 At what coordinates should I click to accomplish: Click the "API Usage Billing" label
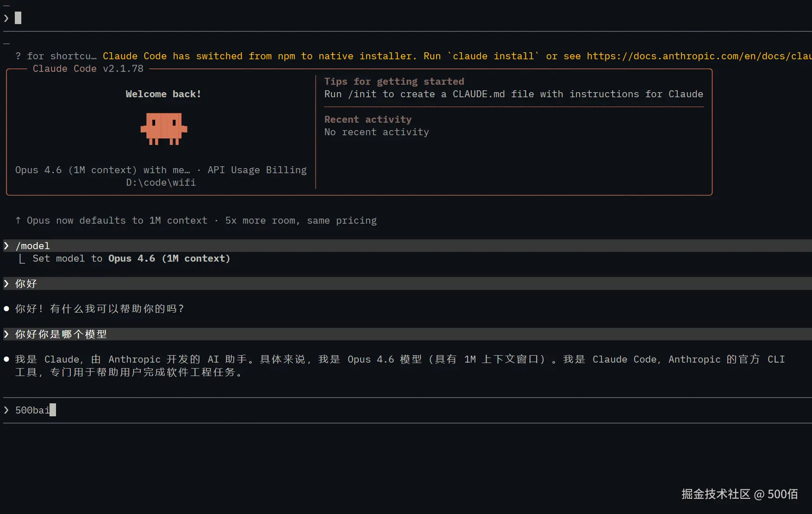click(257, 170)
